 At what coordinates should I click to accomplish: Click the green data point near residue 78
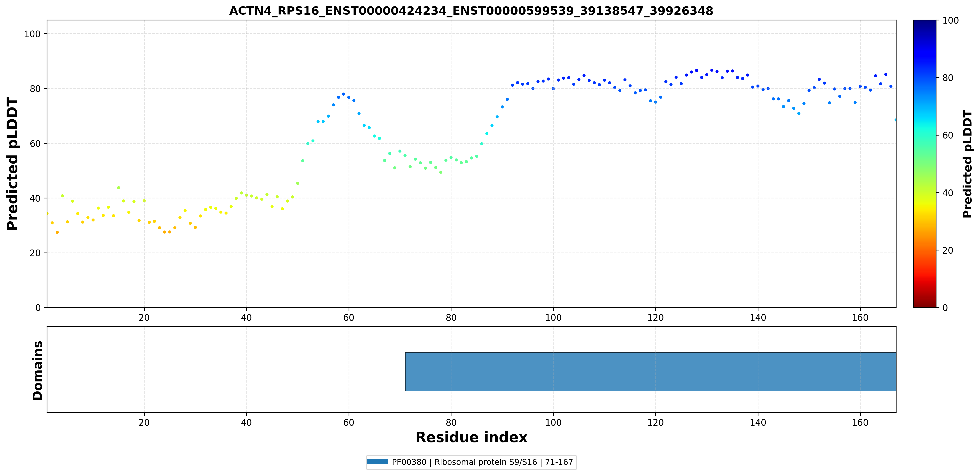pos(441,172)
